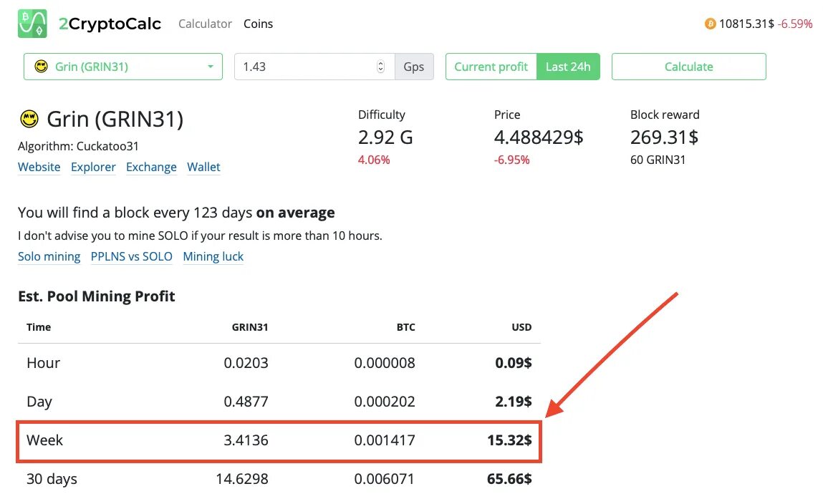
Task: Focus the 1.43 hashrate input field
Action: tap(314, 67)
